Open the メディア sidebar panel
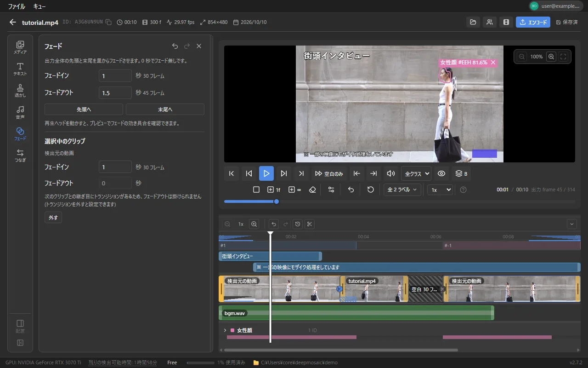588x368 pixels. click(x=20, y=47)
